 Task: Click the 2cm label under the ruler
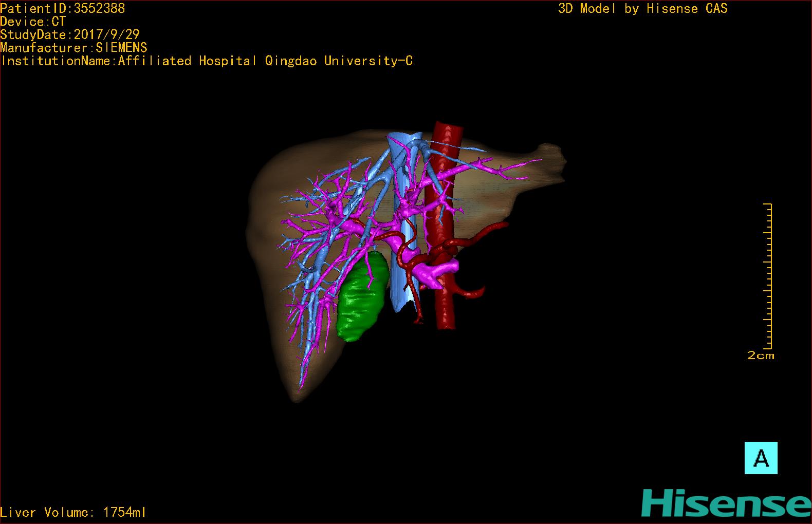point(761,355)
